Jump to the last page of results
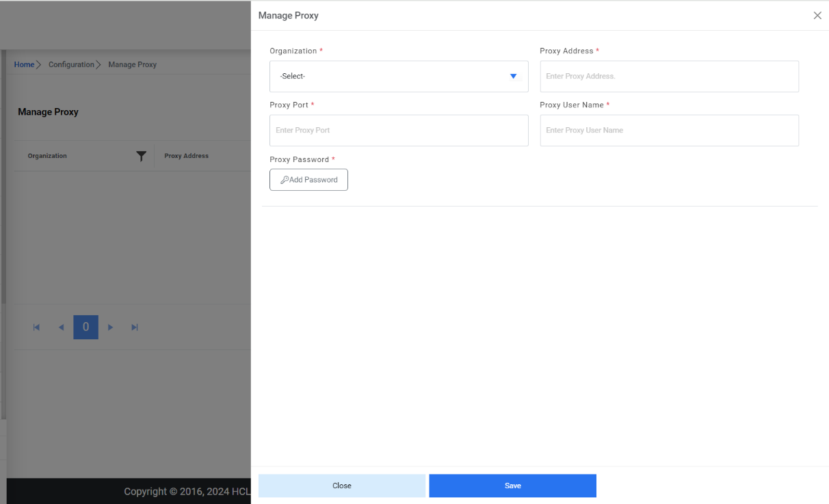829x504 pixels. [135, 328]
